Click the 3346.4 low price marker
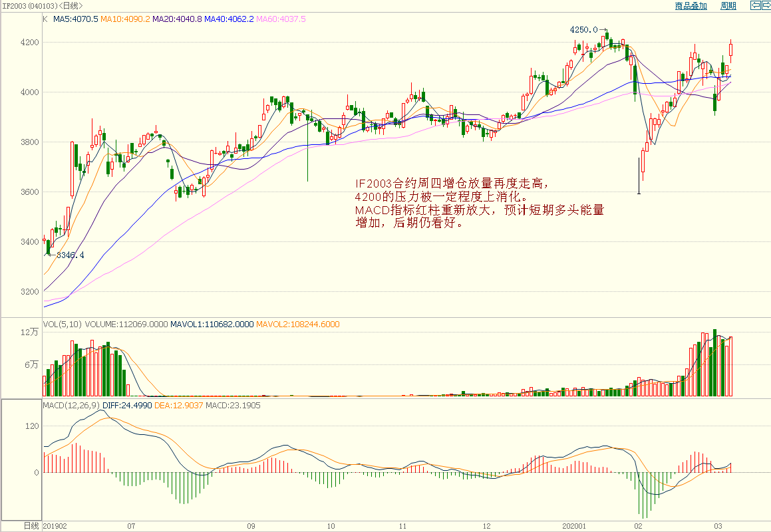Viewport: 771px width, 532px height. pyautogui.click(x=70, y=255)
